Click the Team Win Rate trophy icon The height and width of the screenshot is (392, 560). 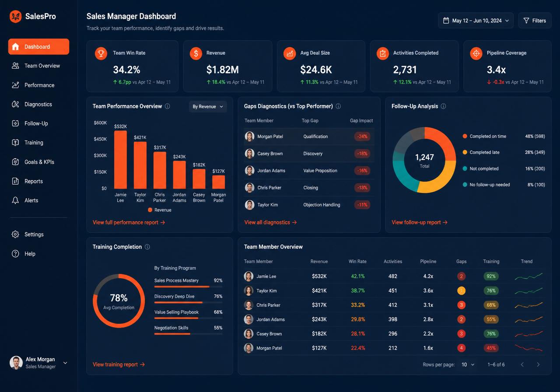(x=101, y=53)
